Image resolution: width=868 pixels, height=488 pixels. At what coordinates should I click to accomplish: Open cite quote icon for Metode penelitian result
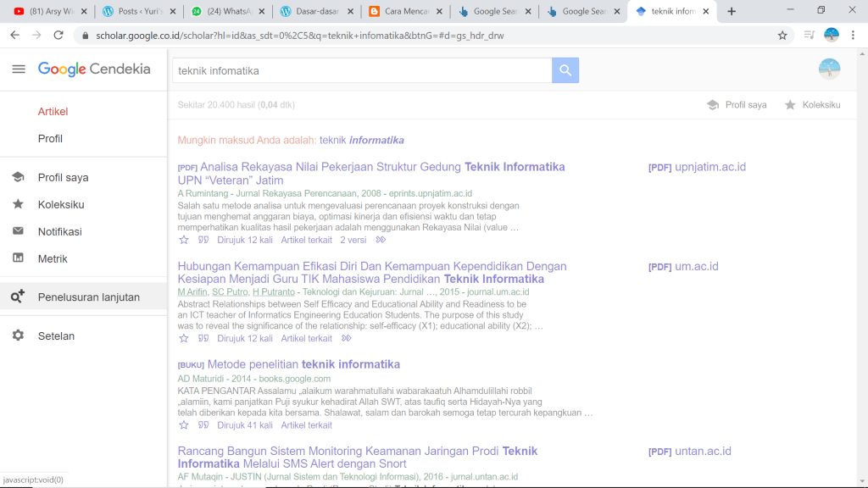(x=203, y=425)
